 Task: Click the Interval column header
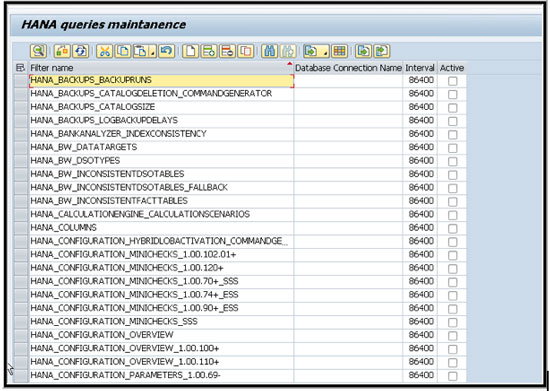(x=420, y=68)
